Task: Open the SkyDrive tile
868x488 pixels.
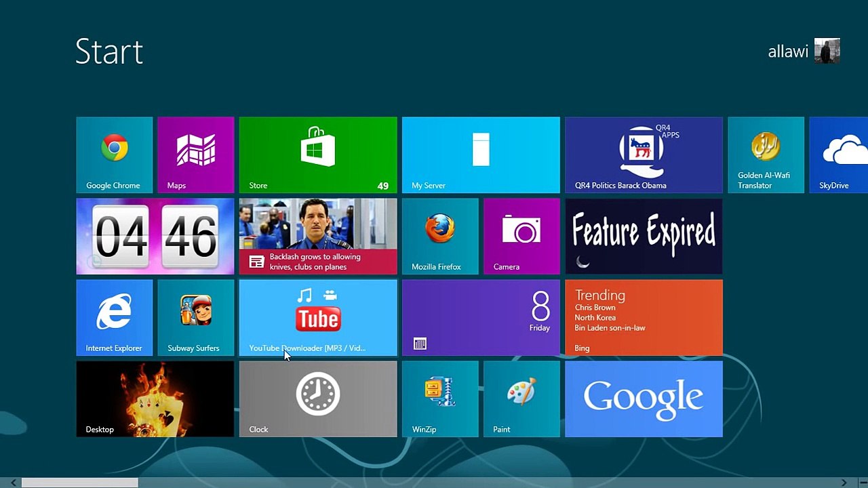Action: pyautogui.click(x=839, y=155)
